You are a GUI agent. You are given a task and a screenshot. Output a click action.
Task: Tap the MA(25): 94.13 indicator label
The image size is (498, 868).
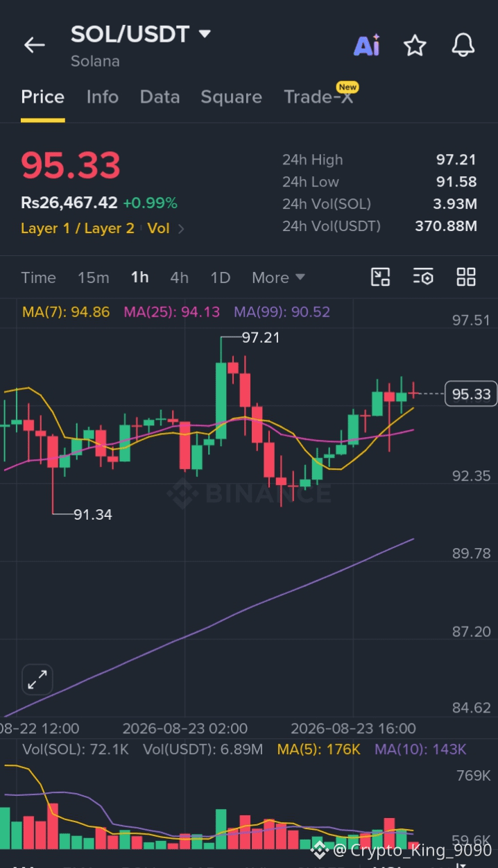171,312
